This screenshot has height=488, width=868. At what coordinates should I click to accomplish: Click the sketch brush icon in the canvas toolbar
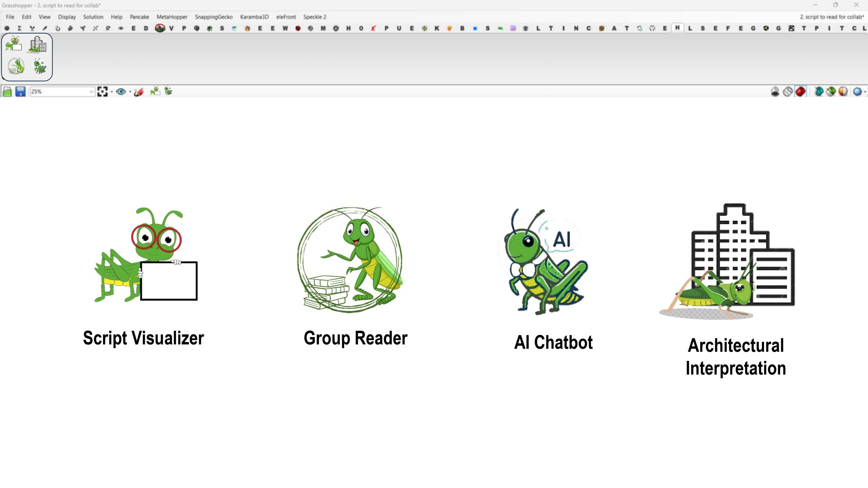pyautogui.click(x=139, y=91)
